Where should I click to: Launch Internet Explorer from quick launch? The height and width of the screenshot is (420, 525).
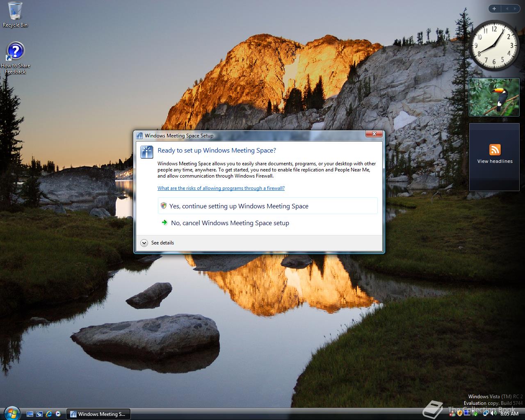pos(49,414)
